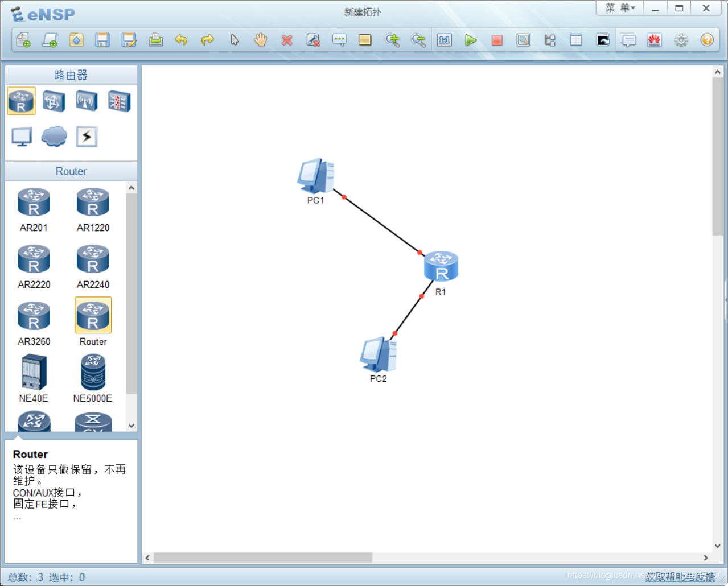Select the switch device category
The image size is (728, 586).
54,101
